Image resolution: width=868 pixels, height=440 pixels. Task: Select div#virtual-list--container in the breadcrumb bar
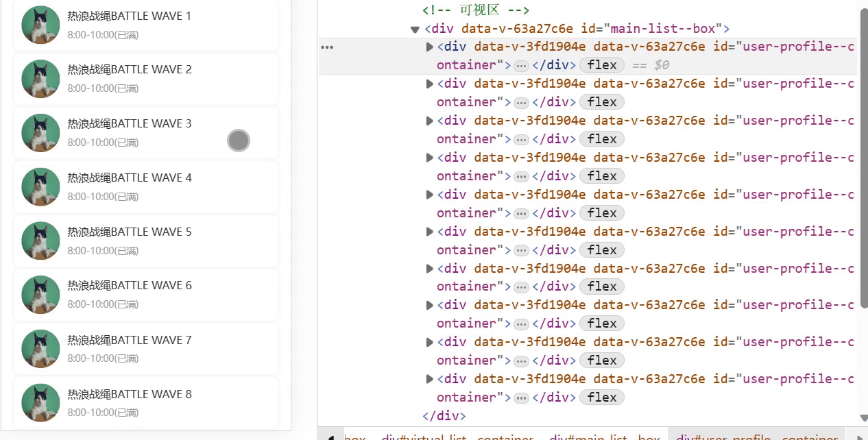point(457,437)
